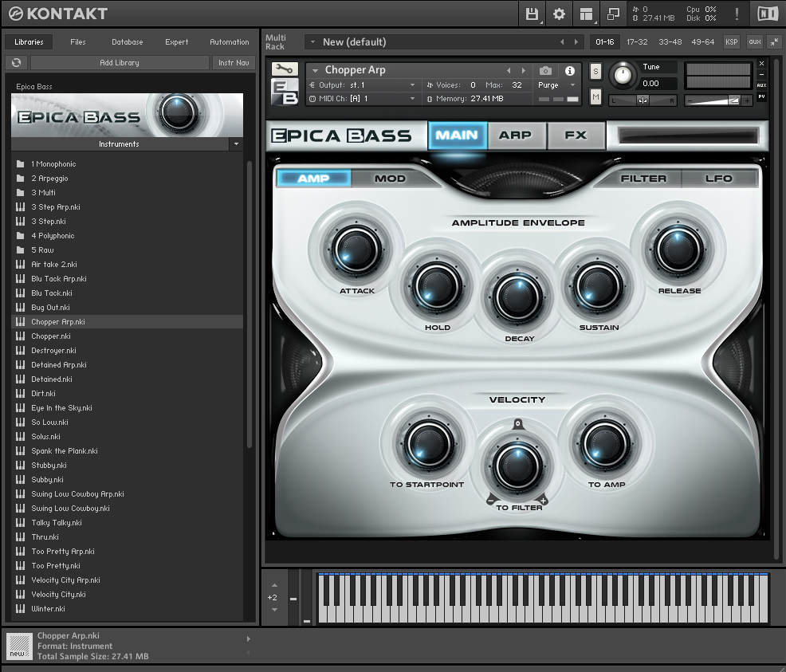The image size is (786, 672).
Task: Open the workspace layout panel icon
Action: coord(586,14)
